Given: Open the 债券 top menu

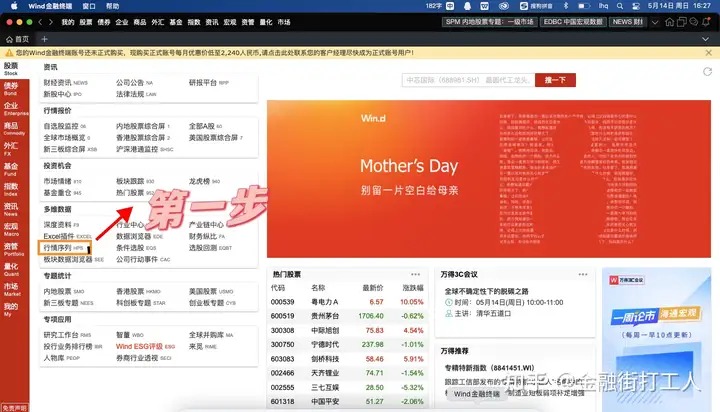Looking at the screenshot, I should 104,22.
